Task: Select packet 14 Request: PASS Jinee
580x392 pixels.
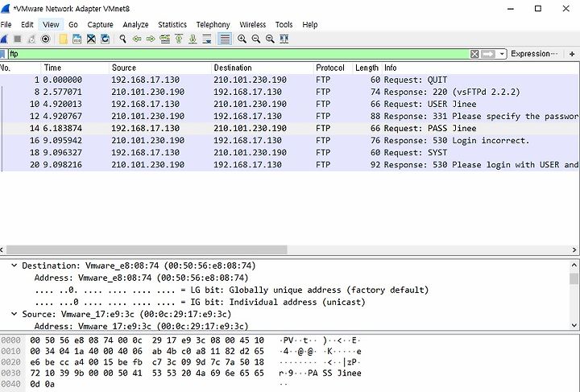Action: tap(289, 129)
